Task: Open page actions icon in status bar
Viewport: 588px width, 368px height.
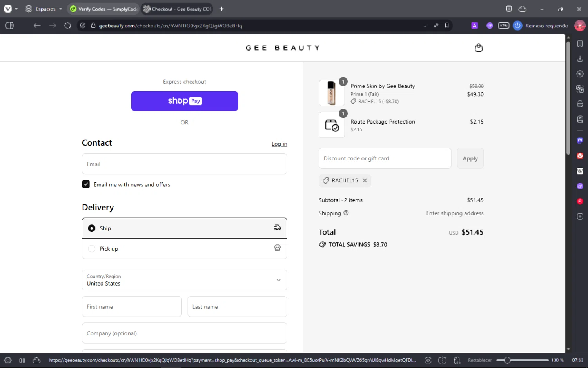Action: [x=457, y=360]
